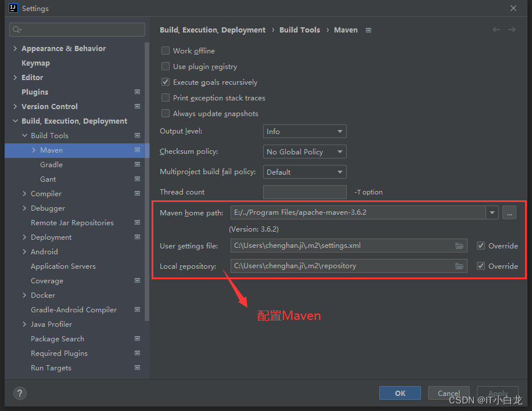Image resolution: width=532 pixels, height=411 pixels.
Task: Expand the Docker node
Action: pyautogui.click(x=24, y=295)
